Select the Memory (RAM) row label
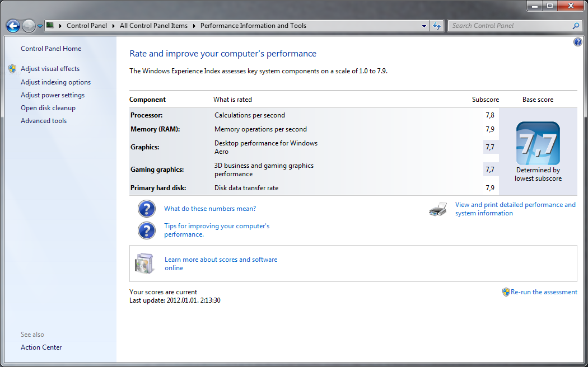 (155, 129)
